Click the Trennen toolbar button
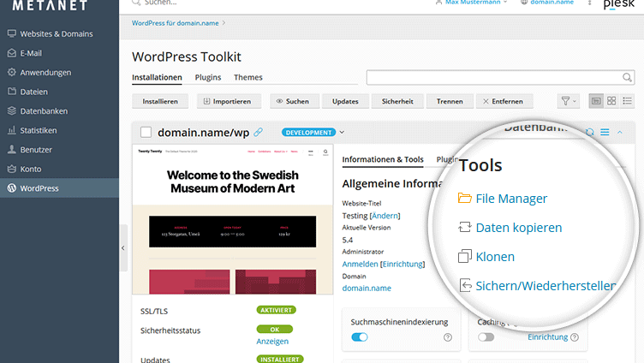This screenshot has height=363, width=644. [x=450, y=101]
